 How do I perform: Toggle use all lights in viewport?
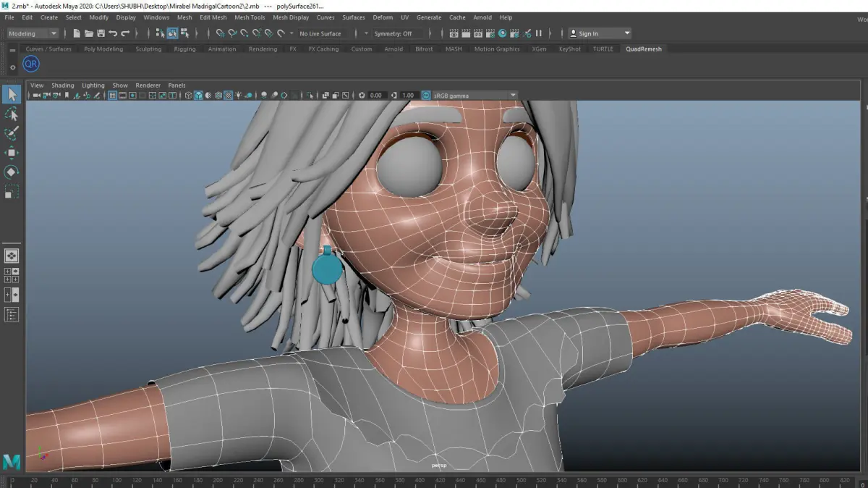pyautogui.click(x=237, y=95)
